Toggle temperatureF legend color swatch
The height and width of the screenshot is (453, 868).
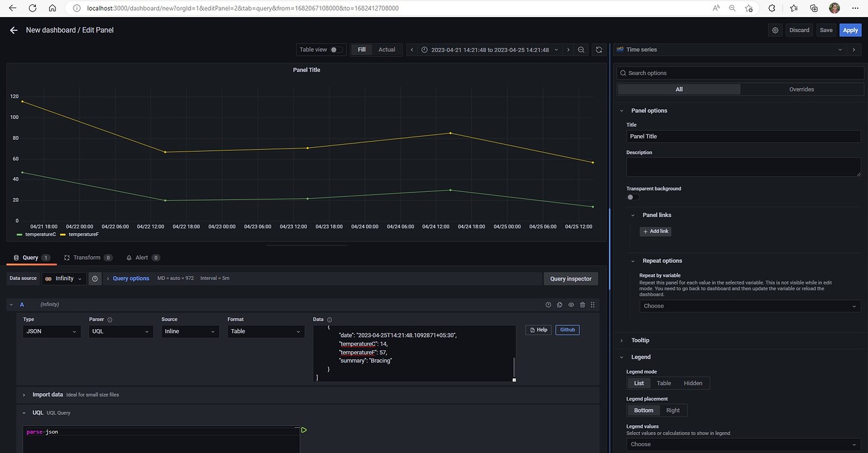[63, 235]
